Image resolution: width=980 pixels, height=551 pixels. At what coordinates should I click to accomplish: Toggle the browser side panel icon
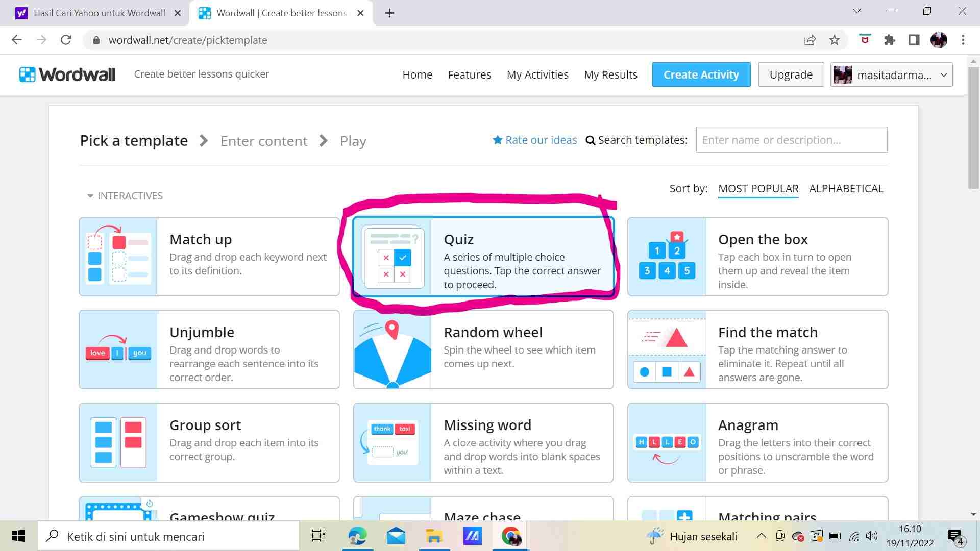point(914,40)
